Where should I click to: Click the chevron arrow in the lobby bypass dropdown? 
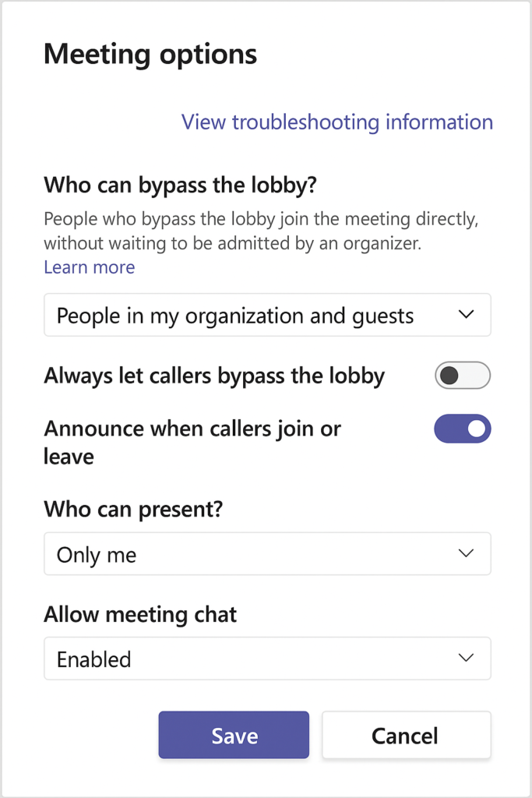[x=466, y=315]
